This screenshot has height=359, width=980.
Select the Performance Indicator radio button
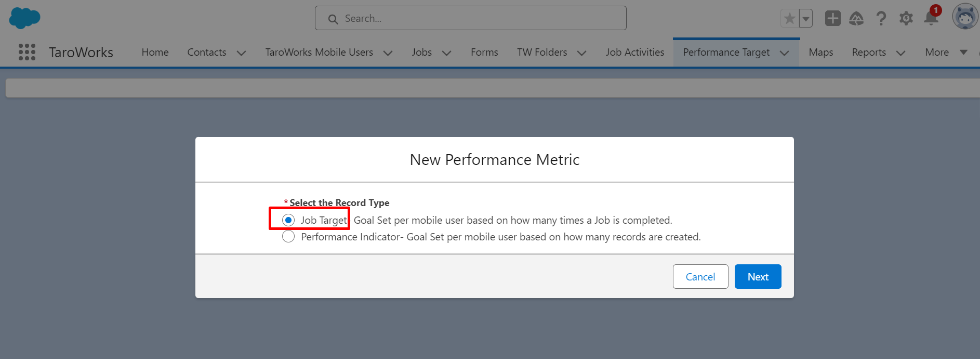coord(288,237)
